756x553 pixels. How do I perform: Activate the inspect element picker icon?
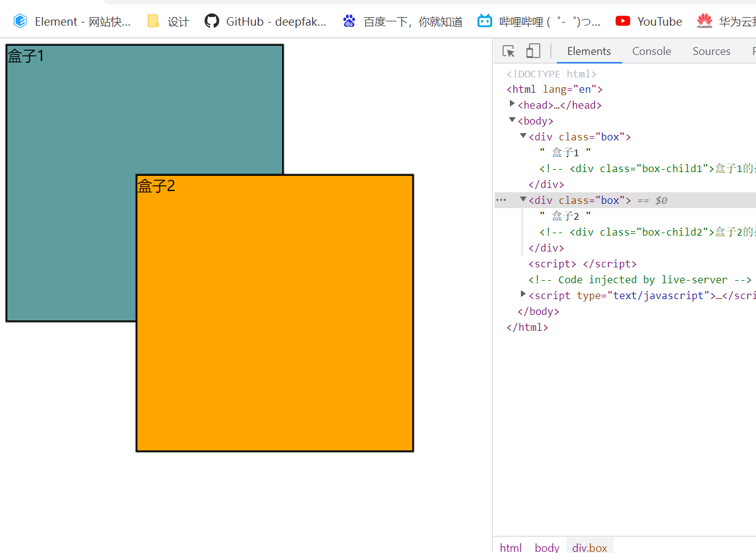[509, 51]
